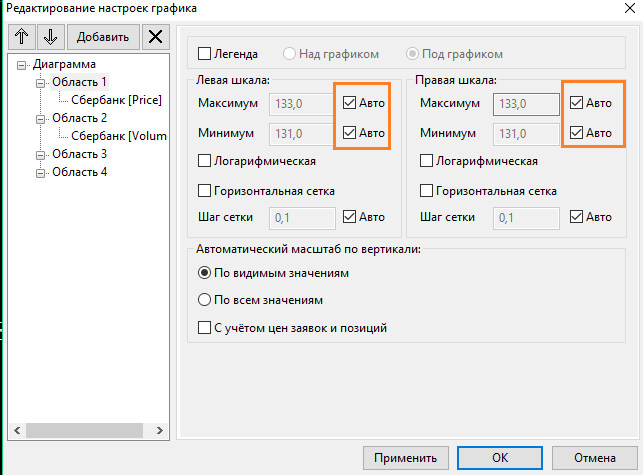Toggle Логарифмическая for the right scale
The image size is (643, 475).
click(x=426, y=161)
